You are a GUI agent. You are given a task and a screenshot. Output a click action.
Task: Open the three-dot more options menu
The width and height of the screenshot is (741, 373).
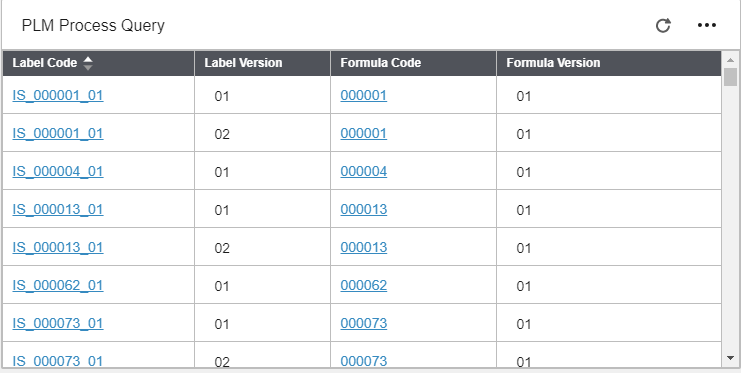[x=707, y=26]
